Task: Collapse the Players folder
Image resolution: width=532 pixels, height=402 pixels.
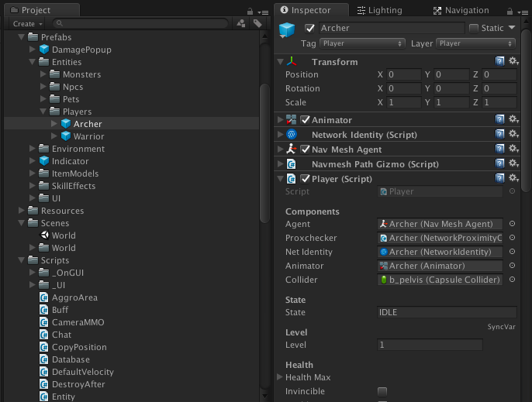Action: click(x=43, y=112)
